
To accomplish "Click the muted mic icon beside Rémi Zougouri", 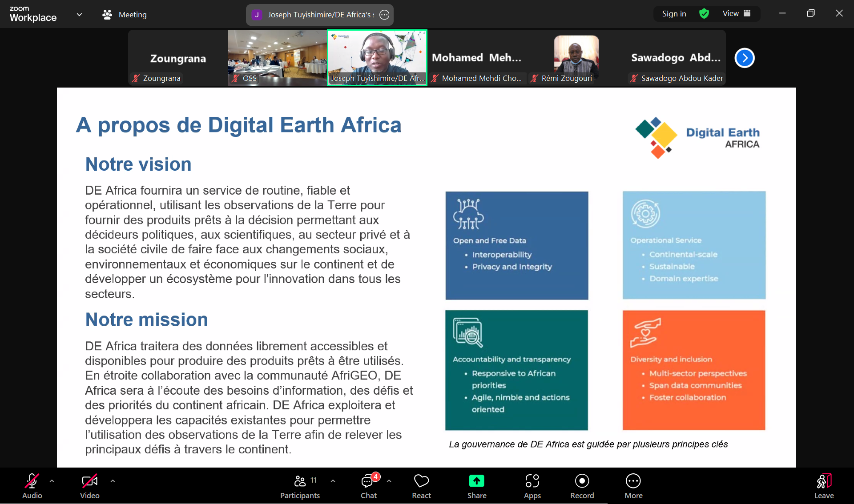I will pyautogui.click(x=535, y=78).
